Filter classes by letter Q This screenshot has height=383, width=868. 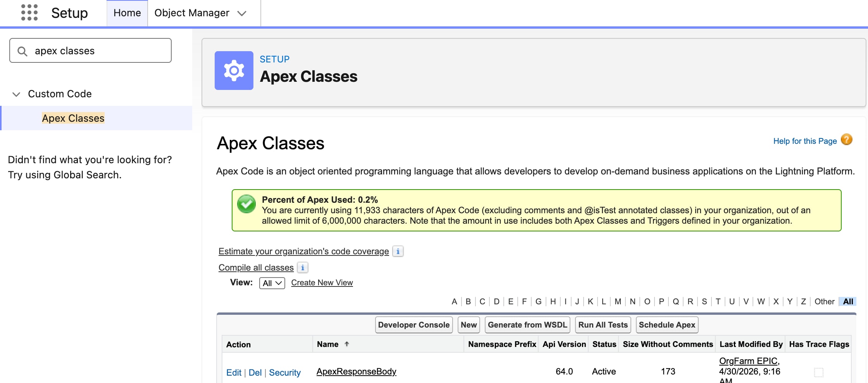[x=676, y=302]
